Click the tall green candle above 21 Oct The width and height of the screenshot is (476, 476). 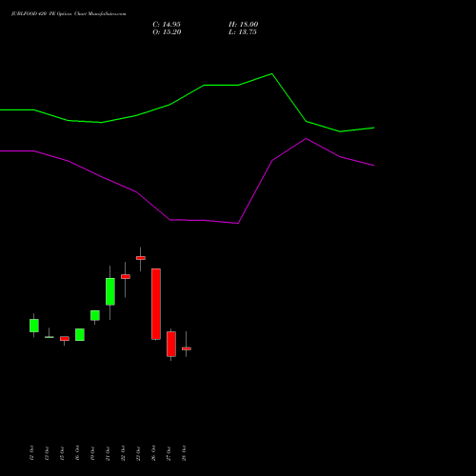point(110,291)
